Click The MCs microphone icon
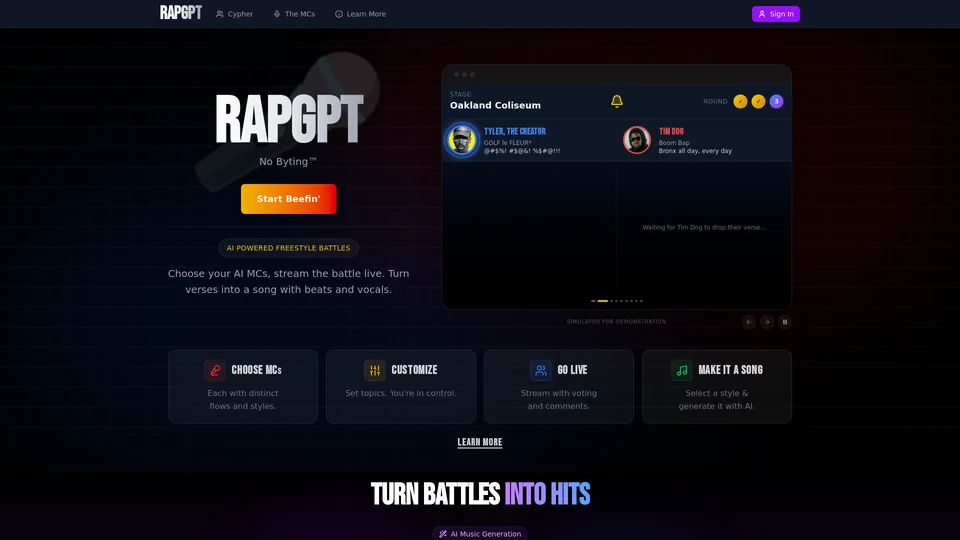960x540 pixels. pyautogui.click(x=277, y=13)
